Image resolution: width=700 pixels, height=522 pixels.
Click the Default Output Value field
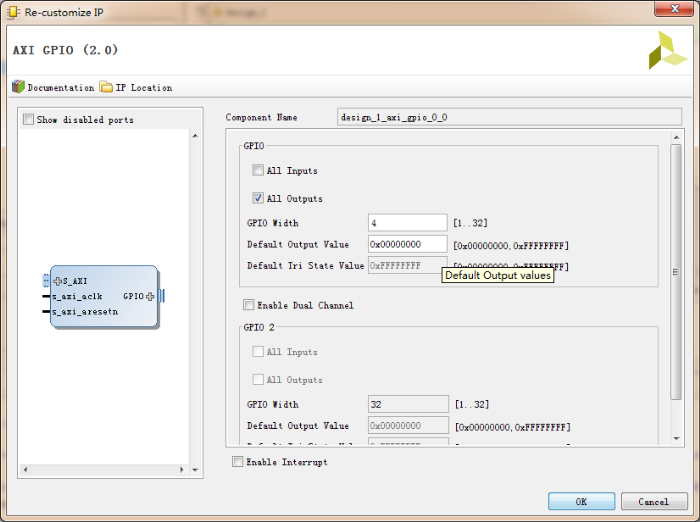click(407, 244)
